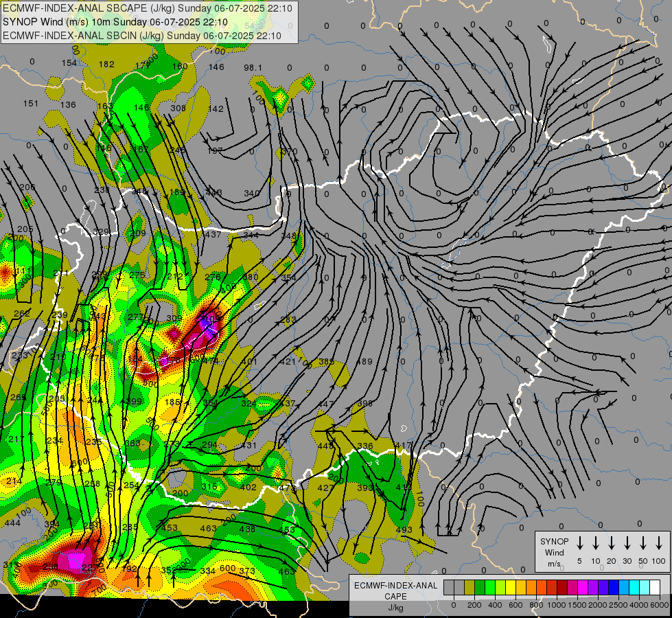
Task: Select the SBCIN title line
Action: (x=142, y=36)
